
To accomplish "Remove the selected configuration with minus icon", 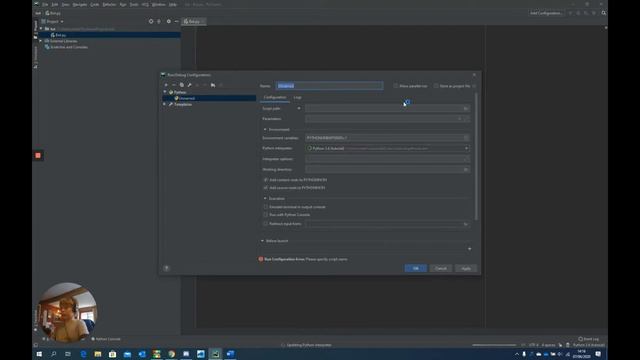I will (x=174, y=85).
